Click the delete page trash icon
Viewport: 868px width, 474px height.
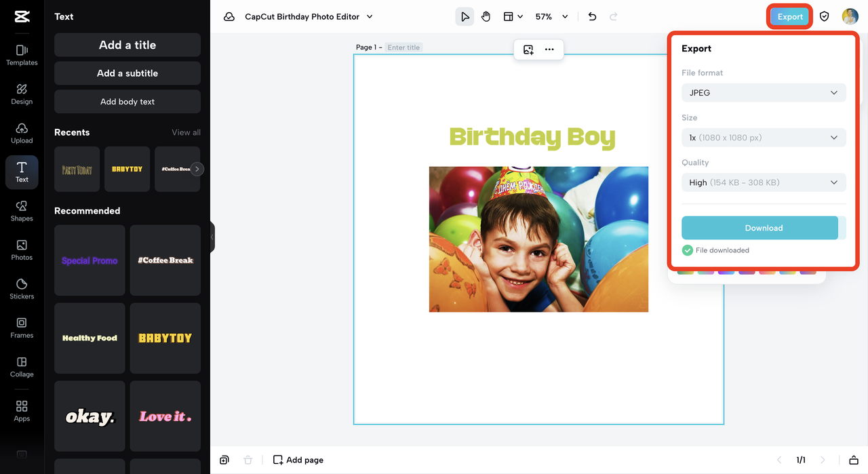pyautogui.click(x=248, y=460)
